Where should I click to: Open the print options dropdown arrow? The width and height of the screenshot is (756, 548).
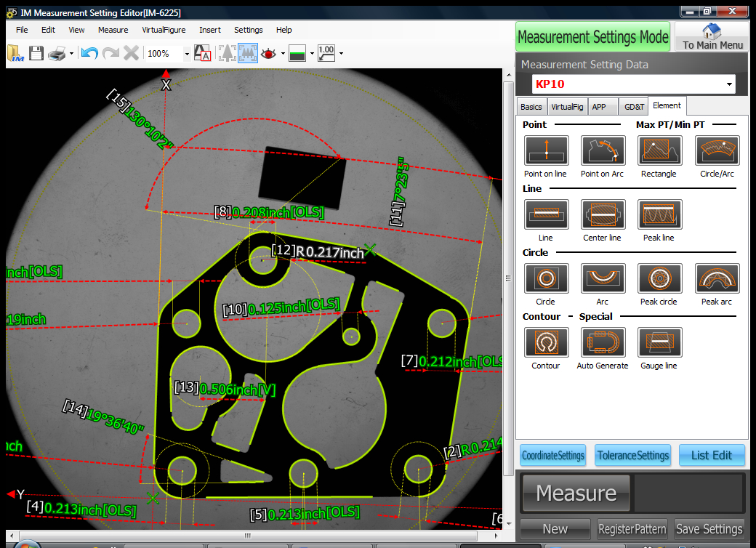[x=71, y=54]
